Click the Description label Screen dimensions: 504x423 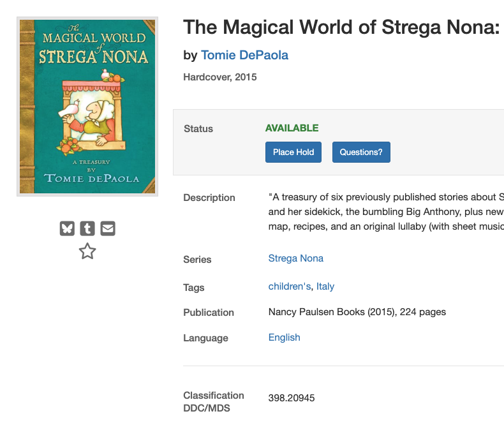coord(209,198)
